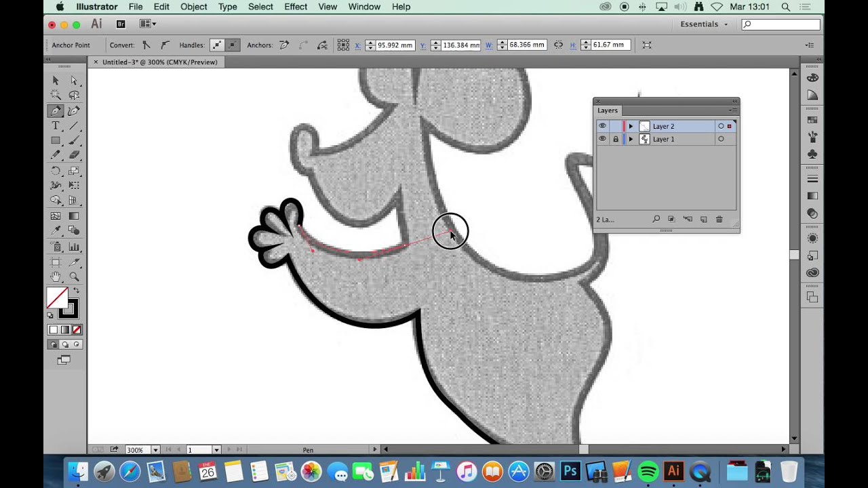Select the Type tool
Screen dimensions: 868x488
56,126
